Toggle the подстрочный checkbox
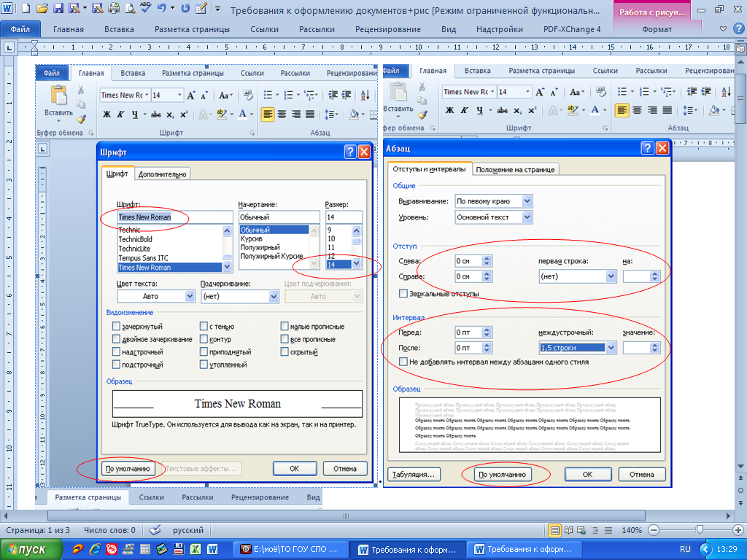The image size is (747, 560). pyautogui.click(x=116, y=365)
